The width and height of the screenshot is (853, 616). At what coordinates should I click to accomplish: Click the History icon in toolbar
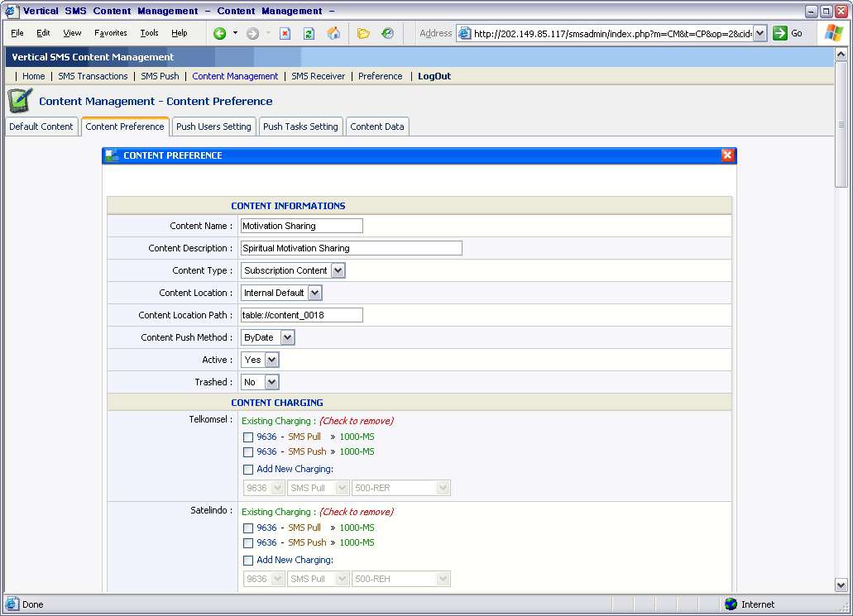tap(387, 33)
